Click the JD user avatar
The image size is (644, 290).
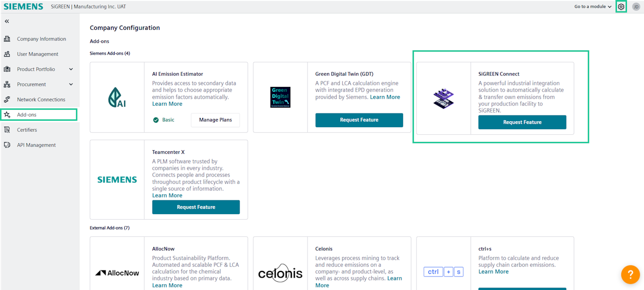click(636, 7)
